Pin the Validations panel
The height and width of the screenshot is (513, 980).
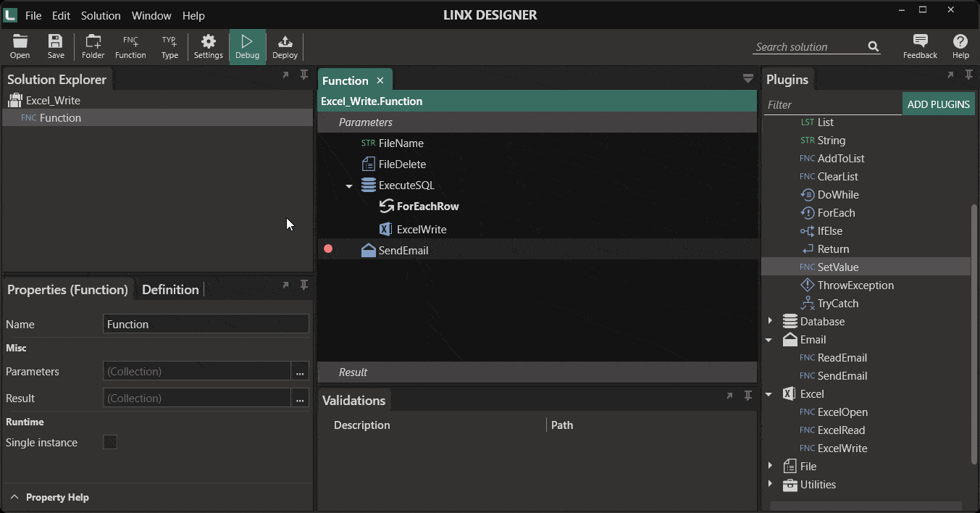pyautogui.click(x=748, y=396)
